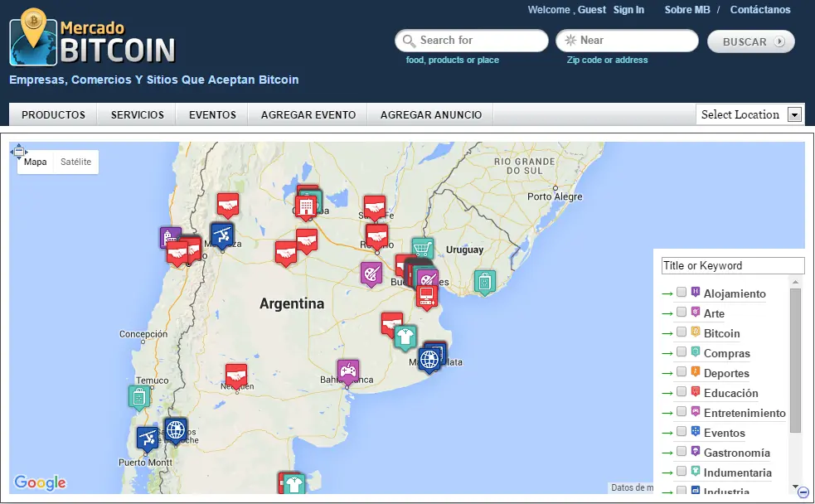Expand the Gastronomía category arrow
815x504 pixels.
pyautogui.click(x=667, y=453)
